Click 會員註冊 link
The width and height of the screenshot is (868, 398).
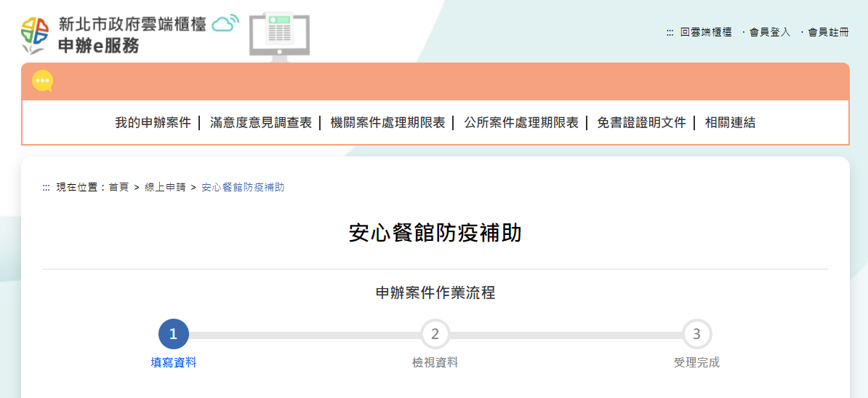pyautogui.click(x=828, y=33)
